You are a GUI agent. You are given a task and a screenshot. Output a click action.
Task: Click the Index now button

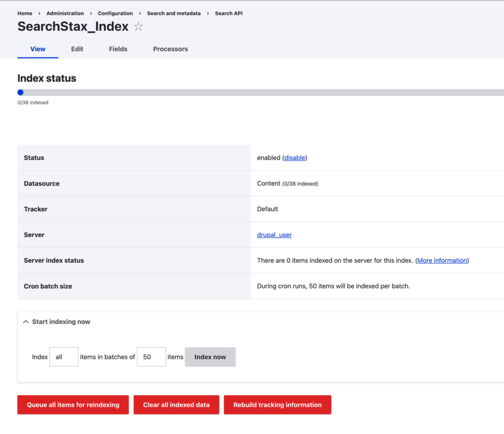point(210,357)
